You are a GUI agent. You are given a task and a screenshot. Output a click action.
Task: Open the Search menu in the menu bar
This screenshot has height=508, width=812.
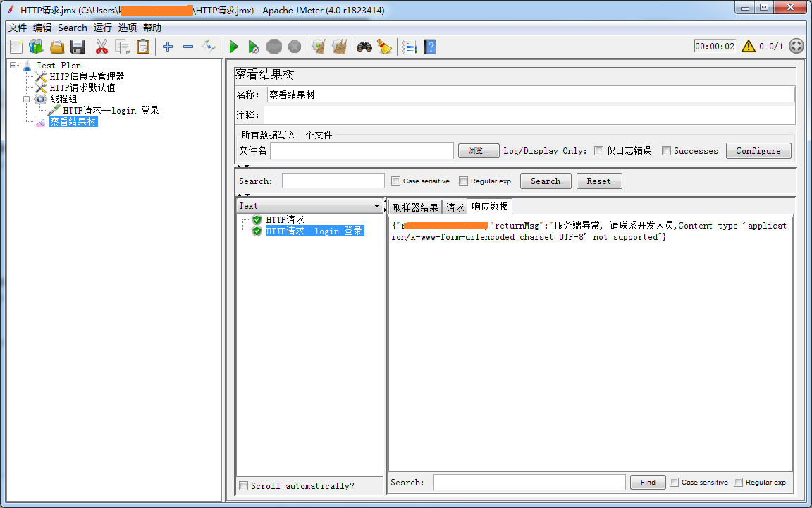(x=73, y=28)
